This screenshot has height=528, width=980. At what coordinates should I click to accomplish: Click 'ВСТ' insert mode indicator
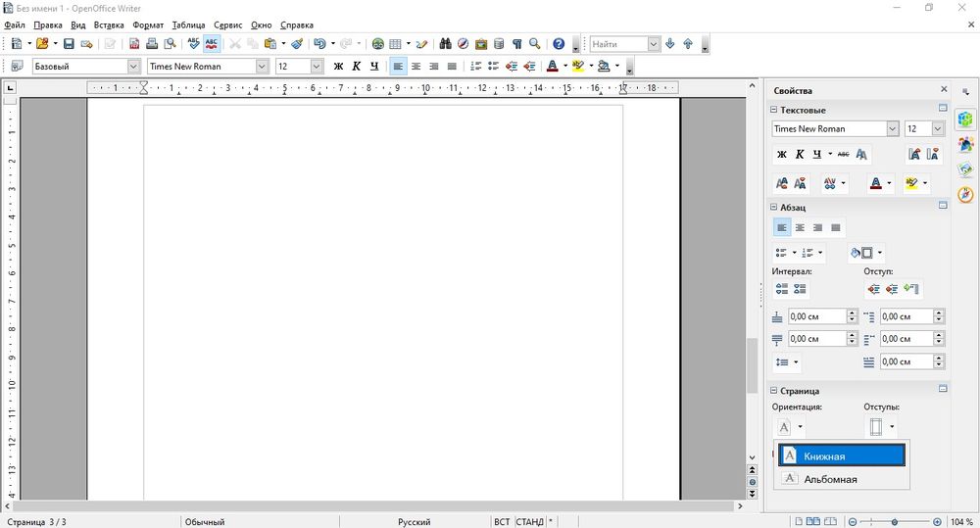502,522
